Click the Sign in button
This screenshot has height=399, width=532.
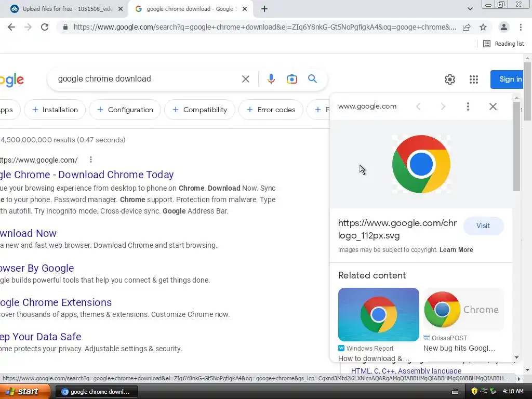tap(507, 79)
